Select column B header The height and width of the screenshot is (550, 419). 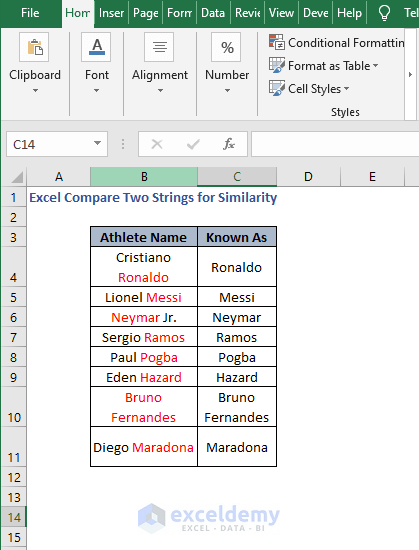tap(144, 176)
